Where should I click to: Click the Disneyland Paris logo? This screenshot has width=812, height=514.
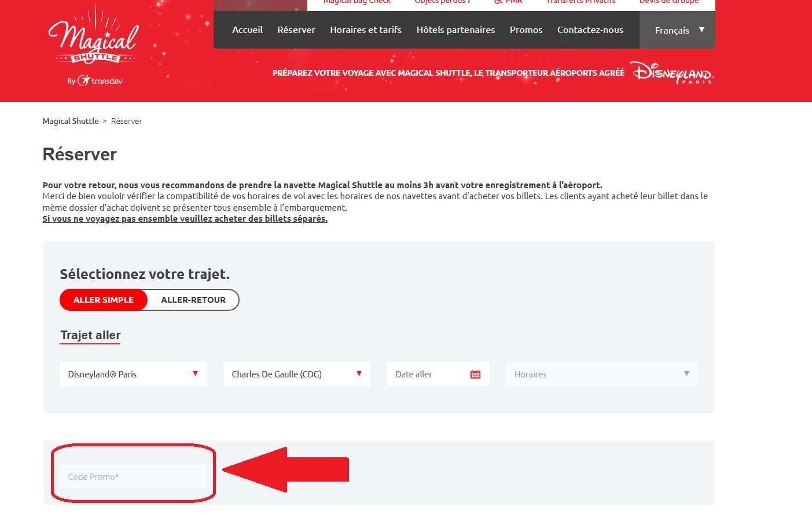(x=672, y=73)
